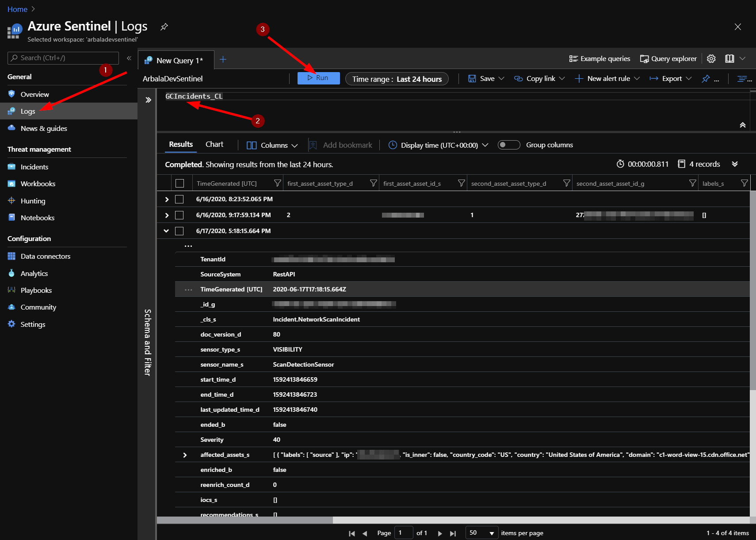Screen dimensions: 756x540
Task: Open Data connectors under Configuration
Action: click(46, 257)
